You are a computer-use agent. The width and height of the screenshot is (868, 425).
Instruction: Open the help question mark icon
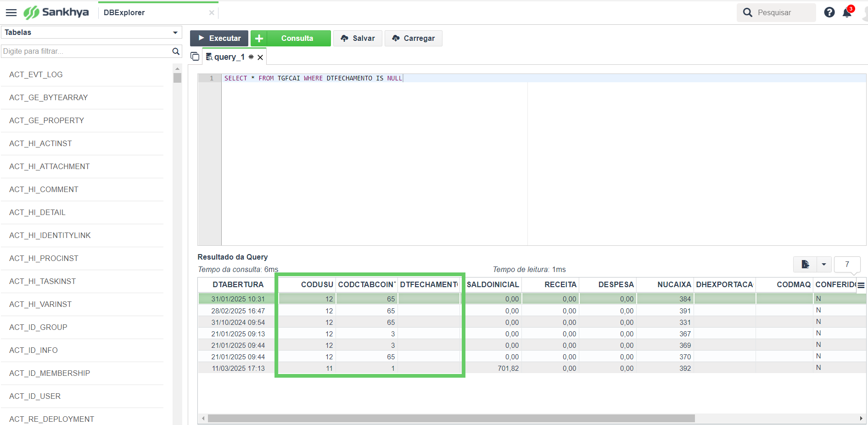pyautogui.click(x=829, y=12)
